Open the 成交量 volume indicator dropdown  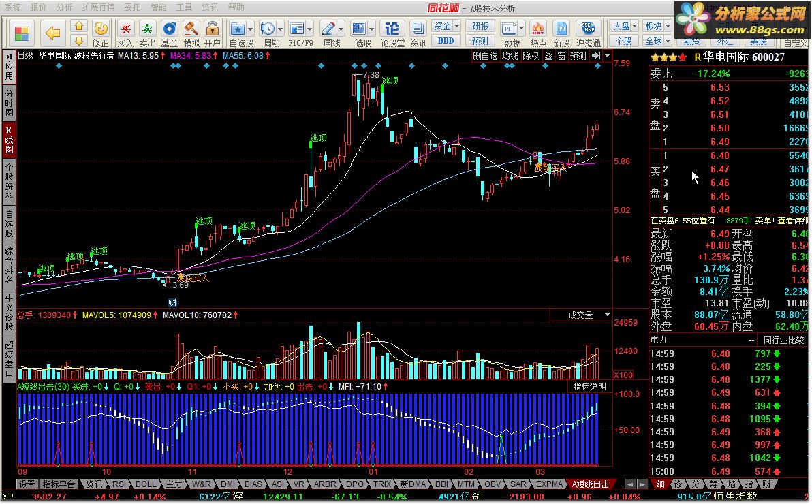pos(582,315)
